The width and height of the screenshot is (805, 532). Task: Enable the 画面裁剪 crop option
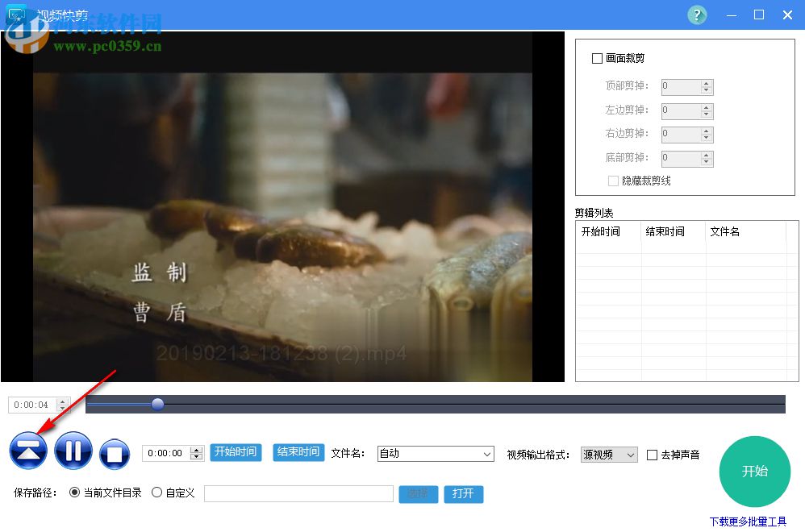(x=598, y=58)
